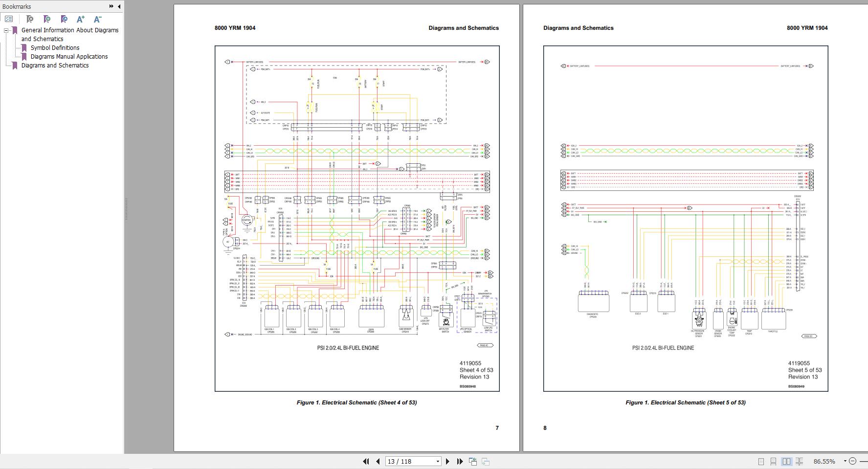Image resolution: width=868 pixels, height=469 pixels.
Task: Collapse the General Information bookmark tree node
Action: [x=7, y=30]
